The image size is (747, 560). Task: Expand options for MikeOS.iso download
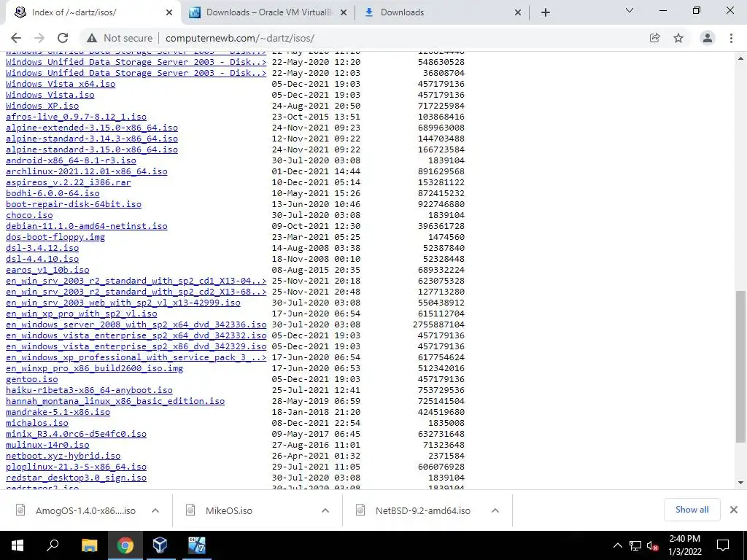click(x=325, y=510)
